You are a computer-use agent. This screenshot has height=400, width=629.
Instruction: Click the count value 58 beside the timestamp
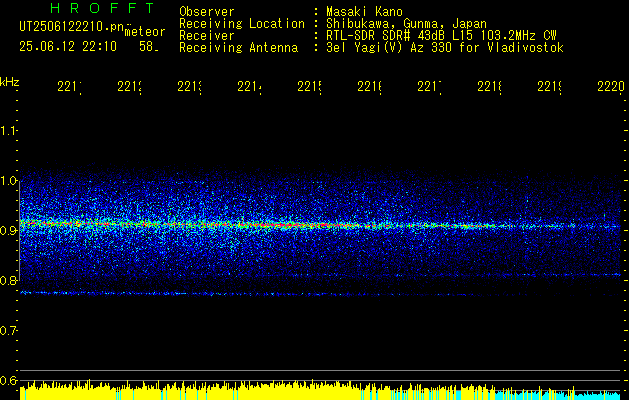click(146, 47)
